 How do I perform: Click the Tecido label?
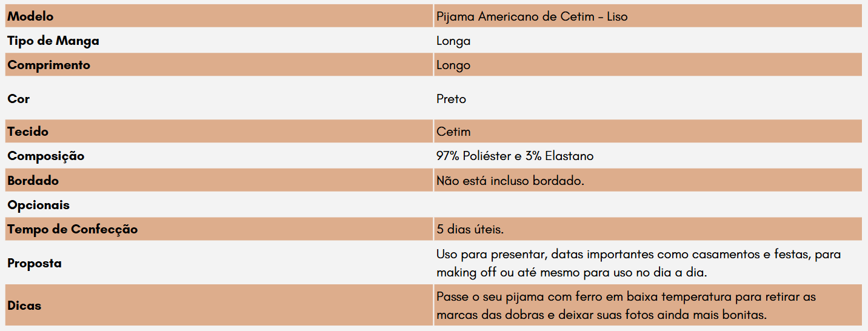(28, 132)
